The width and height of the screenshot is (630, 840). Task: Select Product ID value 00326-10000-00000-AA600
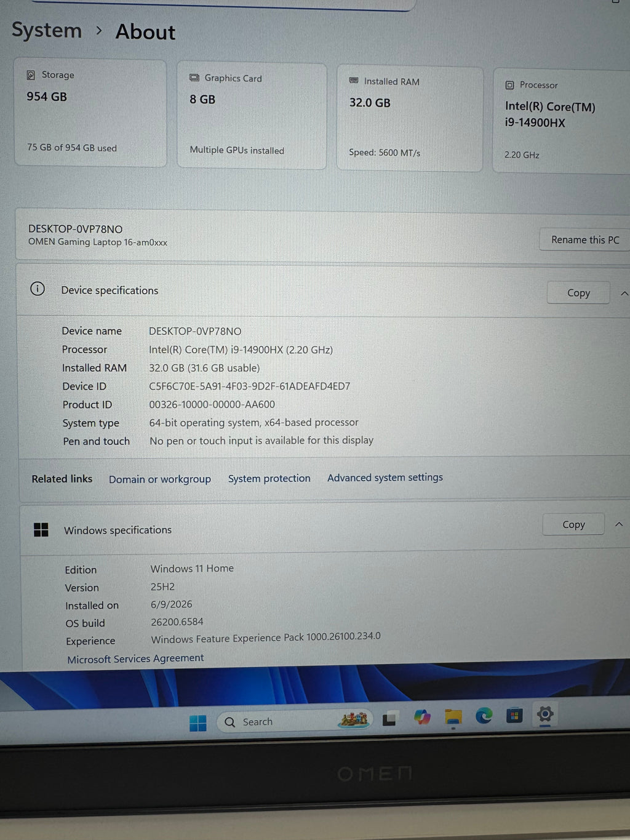[x=212, y=404]
